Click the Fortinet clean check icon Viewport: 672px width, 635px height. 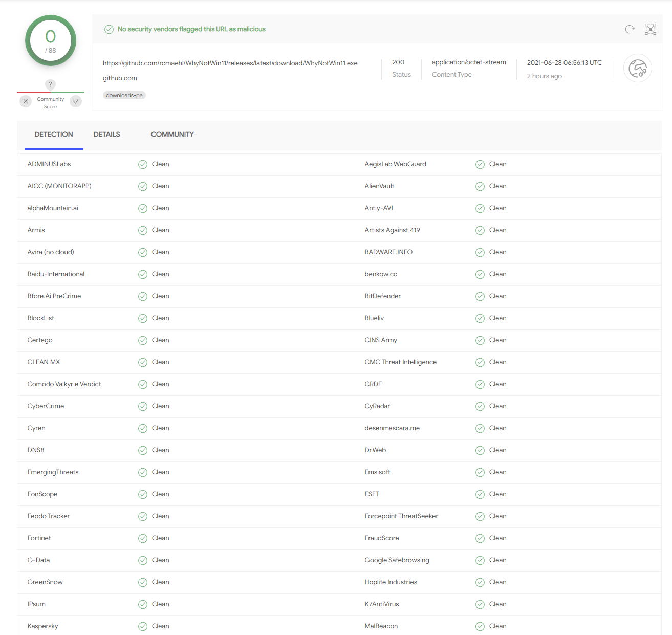pos(143,538)
